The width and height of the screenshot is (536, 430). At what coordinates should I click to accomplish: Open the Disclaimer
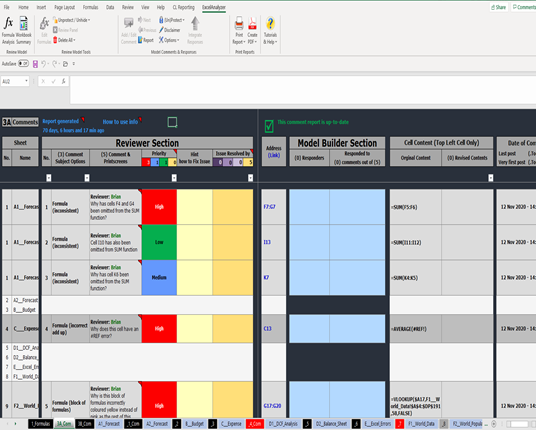pyautogui.click(x=169, y=30)
